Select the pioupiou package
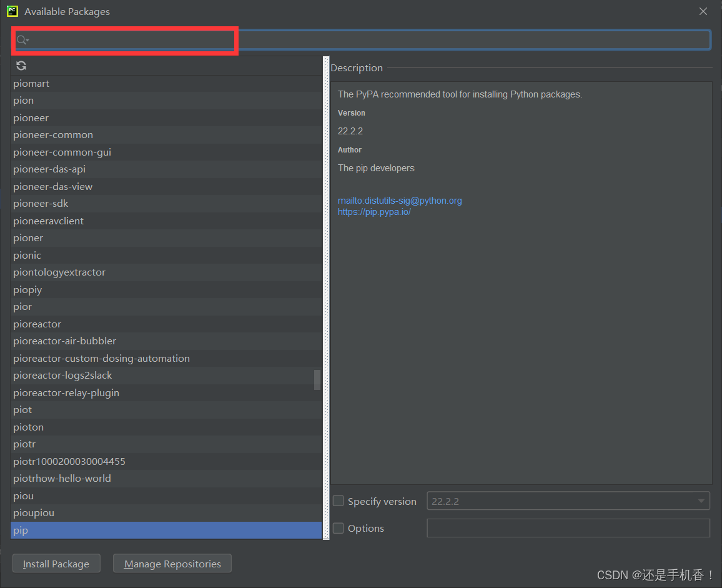 pos(166,513)
